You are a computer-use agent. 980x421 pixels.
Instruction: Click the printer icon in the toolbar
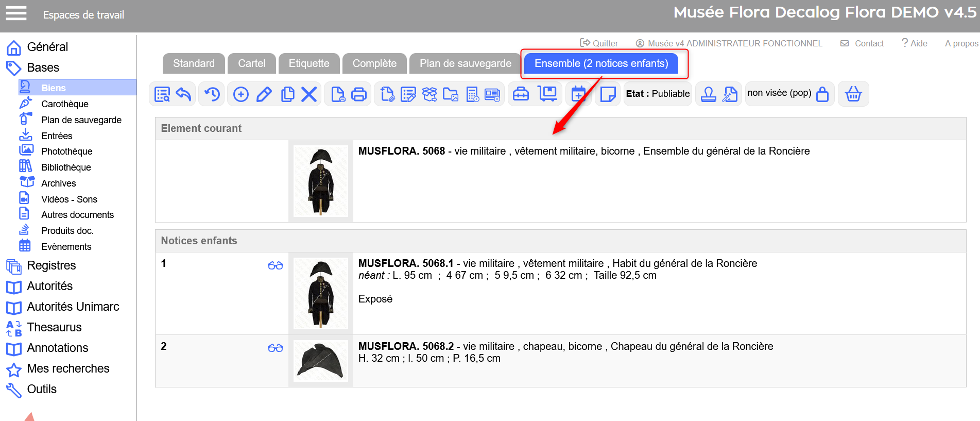[358, 94]
